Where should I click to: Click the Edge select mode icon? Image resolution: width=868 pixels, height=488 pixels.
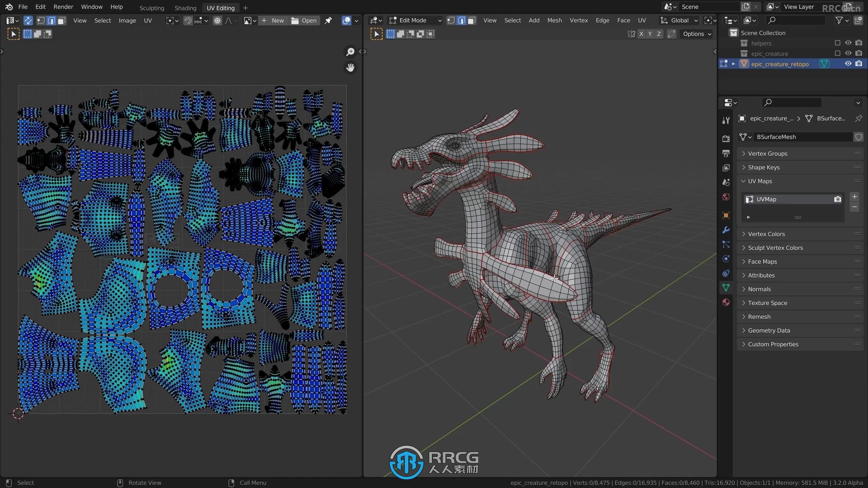point(462,20)
